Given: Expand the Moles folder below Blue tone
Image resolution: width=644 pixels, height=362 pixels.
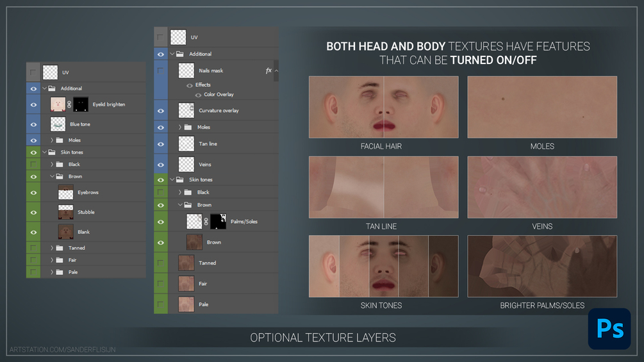Looking at the screenshot, I should (52, 140).
